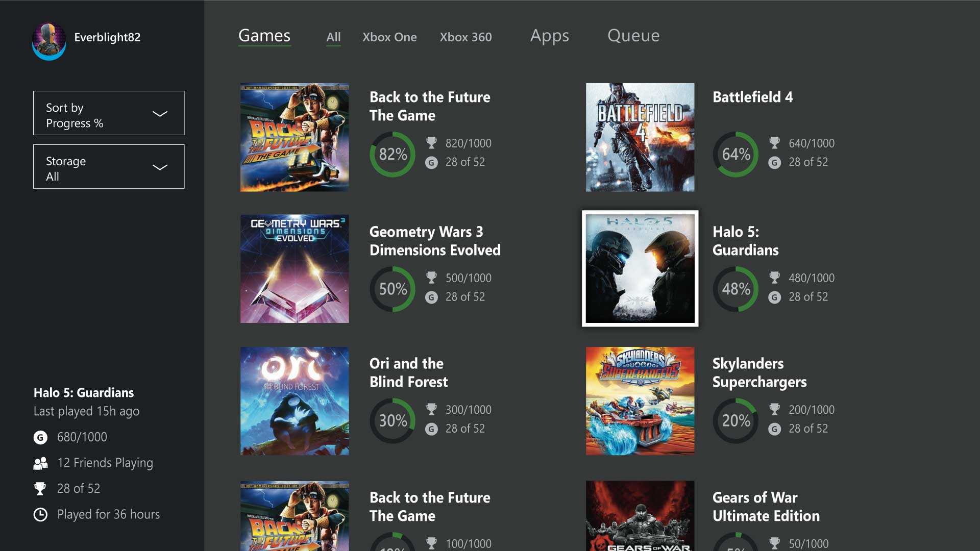Open the second Back to the Future The Game title
The width and height of the screenshot is (980, 551).
430,507
